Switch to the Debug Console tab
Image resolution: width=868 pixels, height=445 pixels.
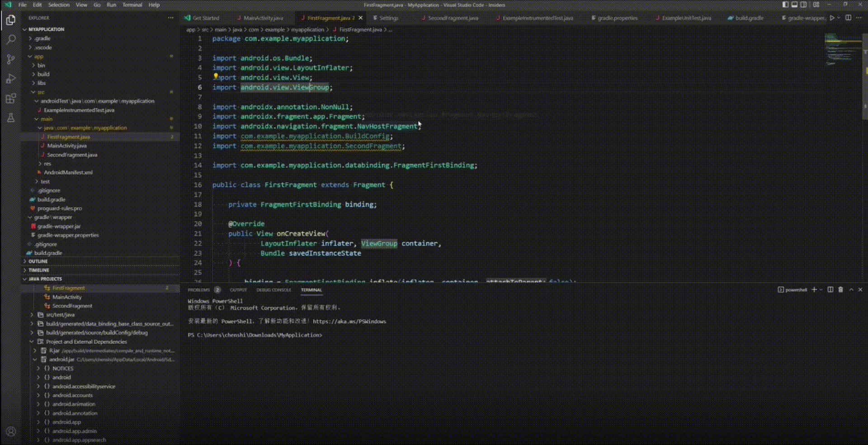(x=274, y=290)
